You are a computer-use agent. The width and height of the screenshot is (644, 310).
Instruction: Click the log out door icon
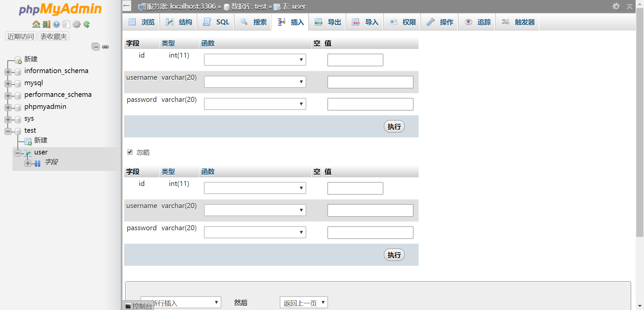tap(47, 24)
